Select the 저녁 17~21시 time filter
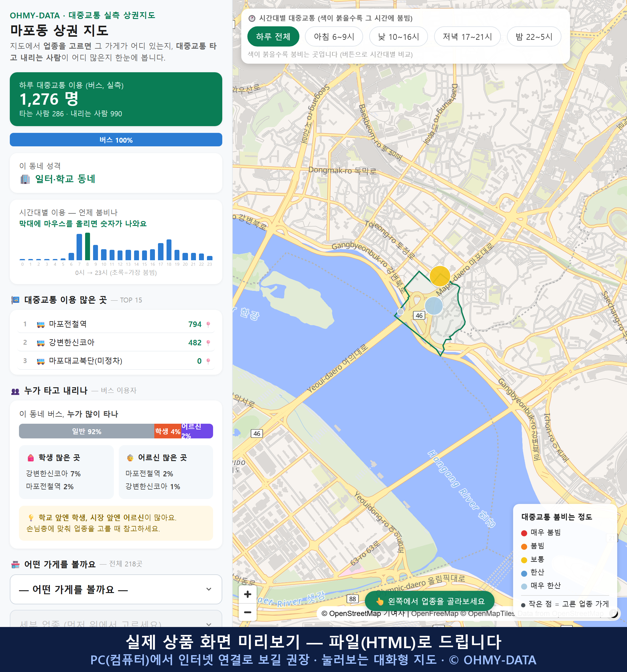Screen dimensions: 627x672 [467, 36]
